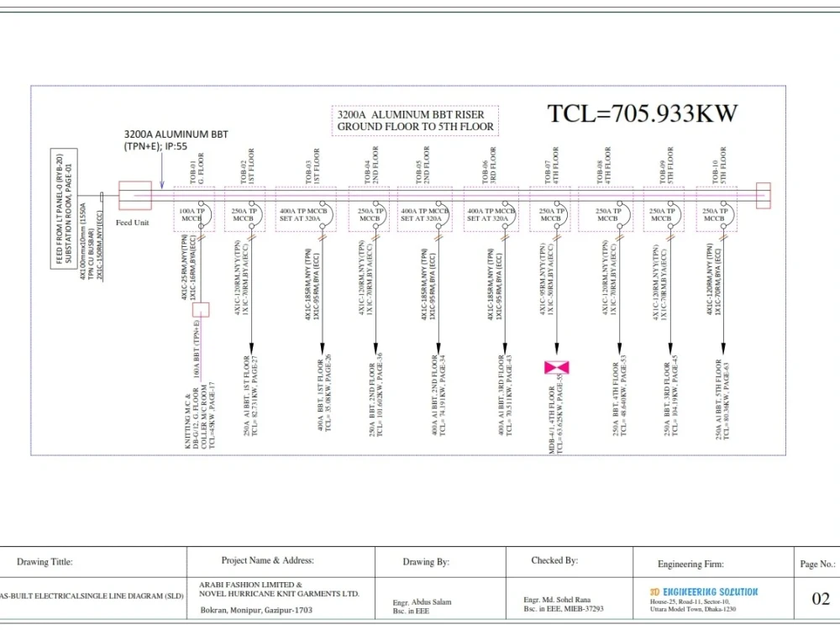The width and height of the screenshot is (840, 630).
Task: Select the TOB-02 1ST FLOOR label
Action: click(247, 166)
